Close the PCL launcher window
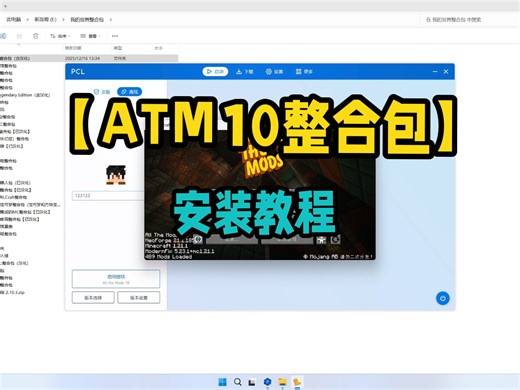 (446, 71)
